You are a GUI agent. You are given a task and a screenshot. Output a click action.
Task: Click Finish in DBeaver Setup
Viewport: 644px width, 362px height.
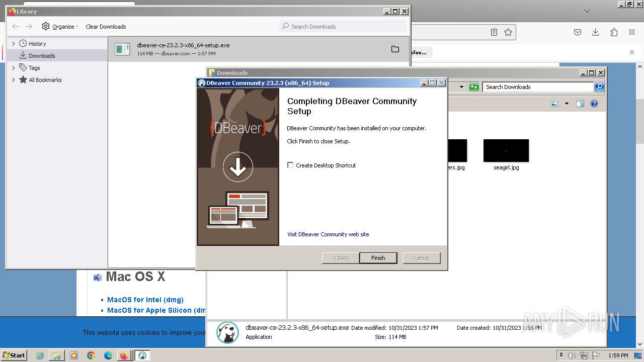(378, 258)
